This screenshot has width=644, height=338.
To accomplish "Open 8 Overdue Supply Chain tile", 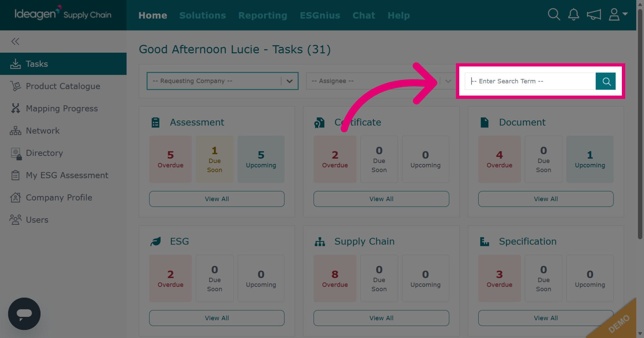I will pyautogui.click(x=335, y=278).
